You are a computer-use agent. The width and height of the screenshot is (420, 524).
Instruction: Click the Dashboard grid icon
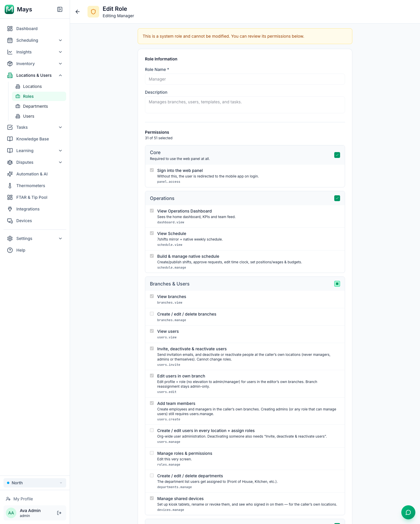[x=10, y=29]
